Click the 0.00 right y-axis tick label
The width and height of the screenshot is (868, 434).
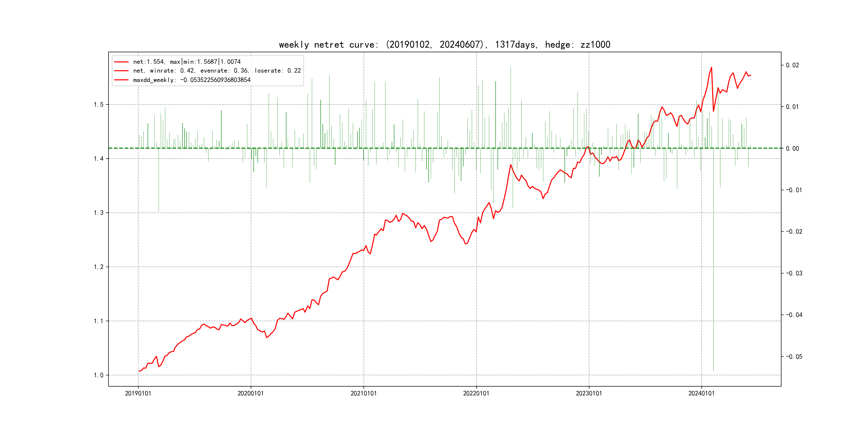792,149
